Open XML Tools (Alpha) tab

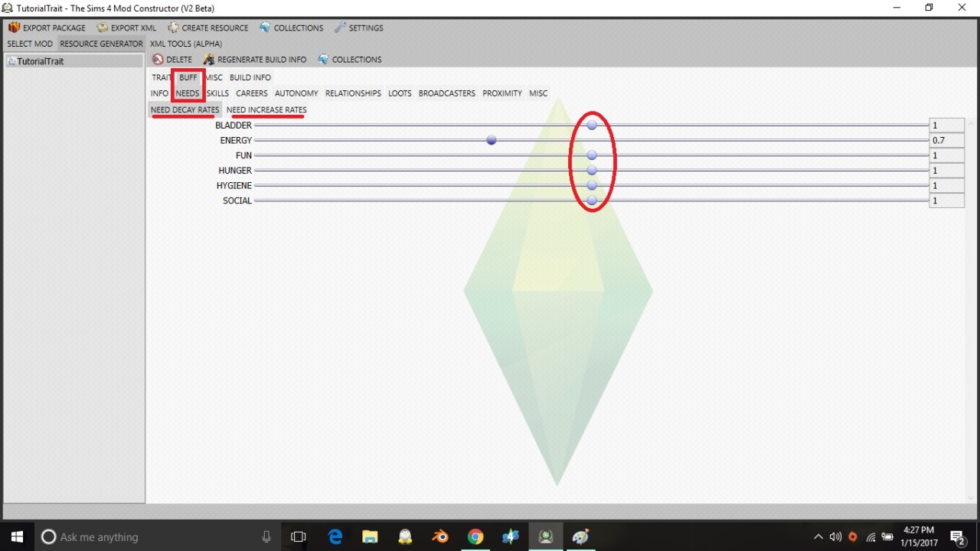click(186, 44)
